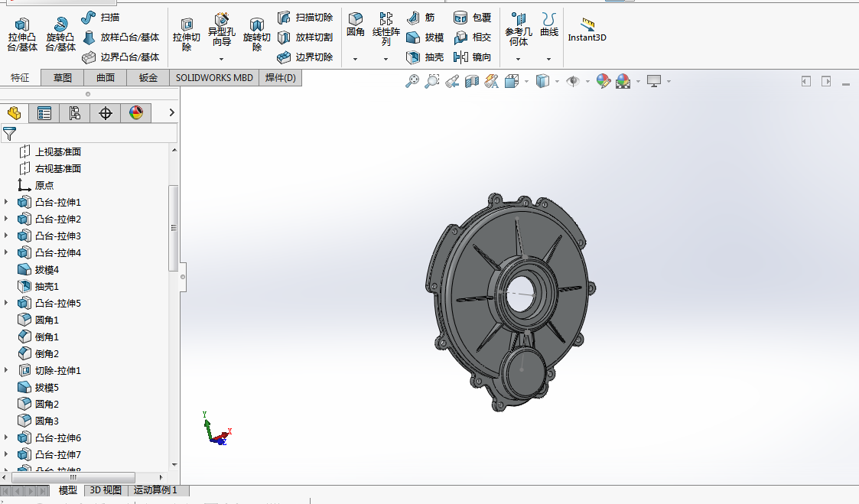This screenshot has width=859, height=504.
Task: Switch to the 曲面 surface tab
Action: point(106,78)
